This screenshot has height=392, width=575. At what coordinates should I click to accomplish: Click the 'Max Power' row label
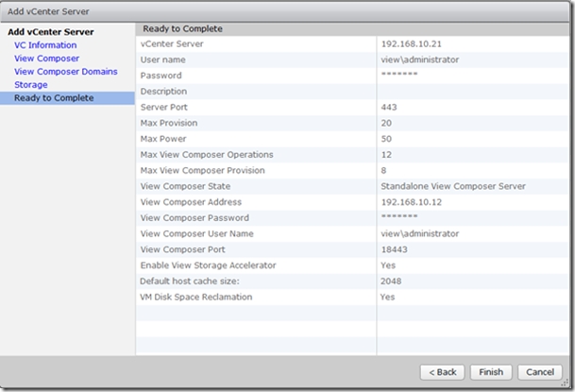pyautogui.click(x=163, y=139)
